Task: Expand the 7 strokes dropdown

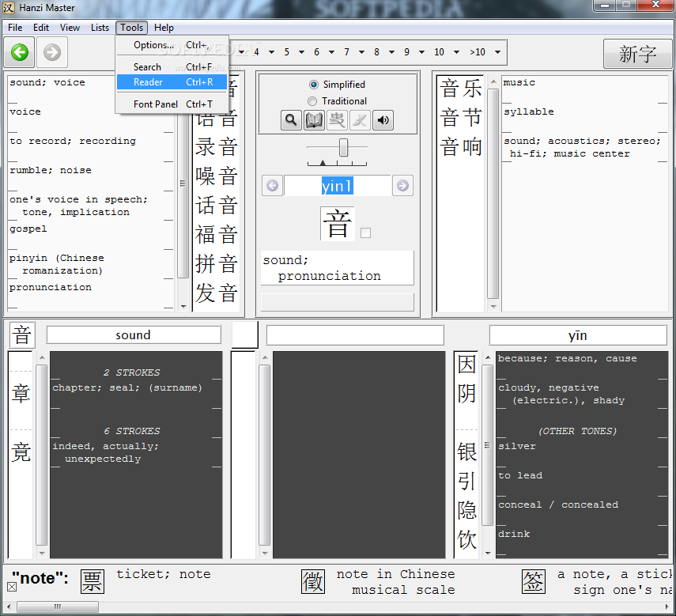Action: [361, 52]
